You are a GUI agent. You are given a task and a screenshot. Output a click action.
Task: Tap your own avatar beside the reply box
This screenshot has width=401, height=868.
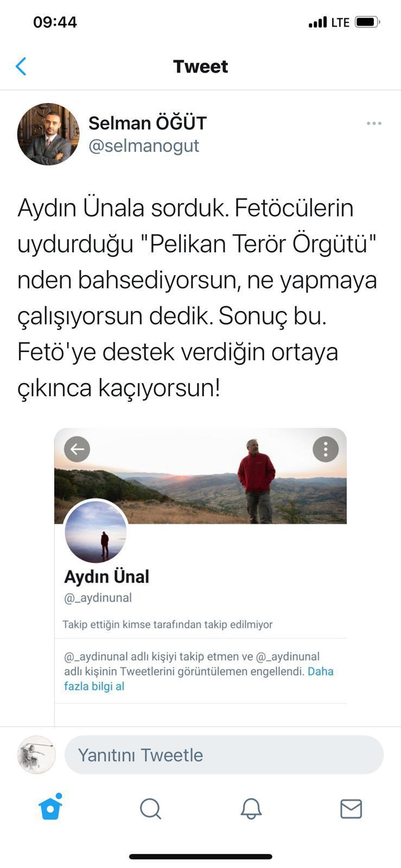click(x=36, y=755)
